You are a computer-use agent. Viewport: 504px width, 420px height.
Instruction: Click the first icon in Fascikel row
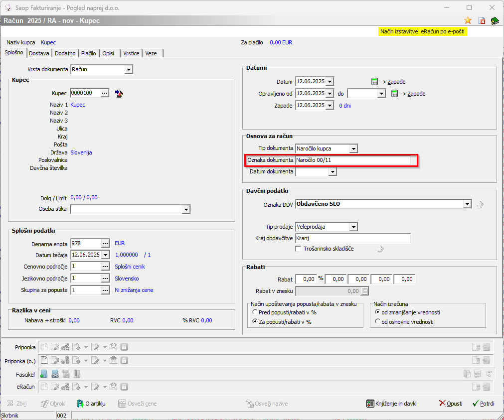click(44, 374)
